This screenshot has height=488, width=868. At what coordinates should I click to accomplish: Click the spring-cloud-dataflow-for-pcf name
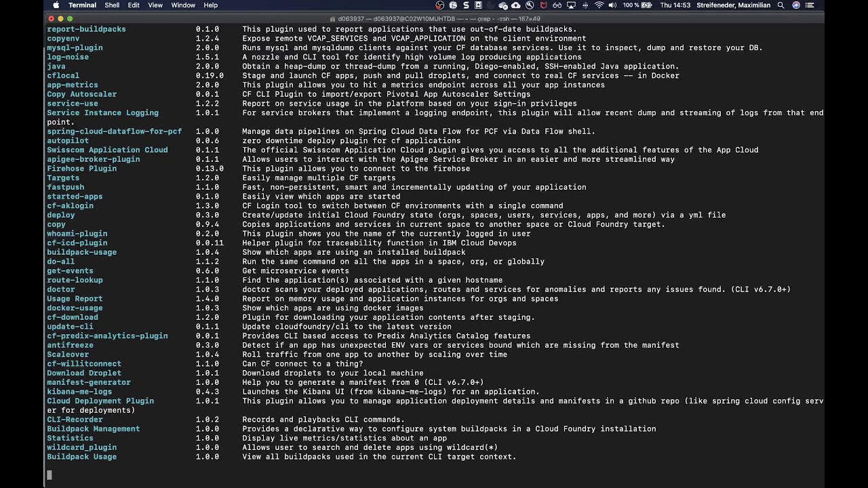click(x=114, y=131)
